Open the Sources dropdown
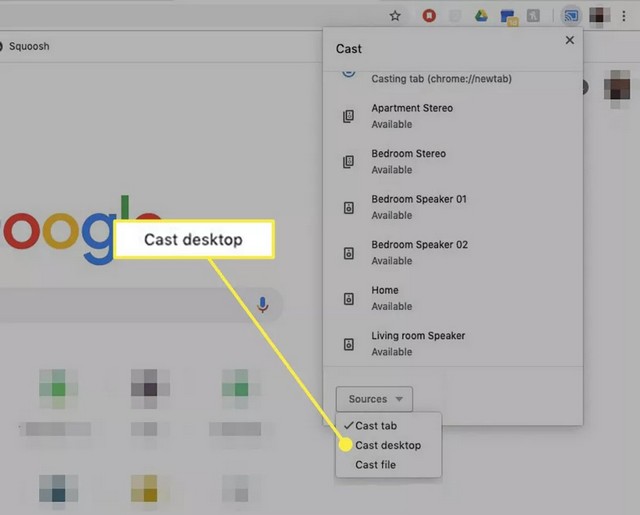Image resolution: width=640 pixels, height=515 pixels. (374, 399)
